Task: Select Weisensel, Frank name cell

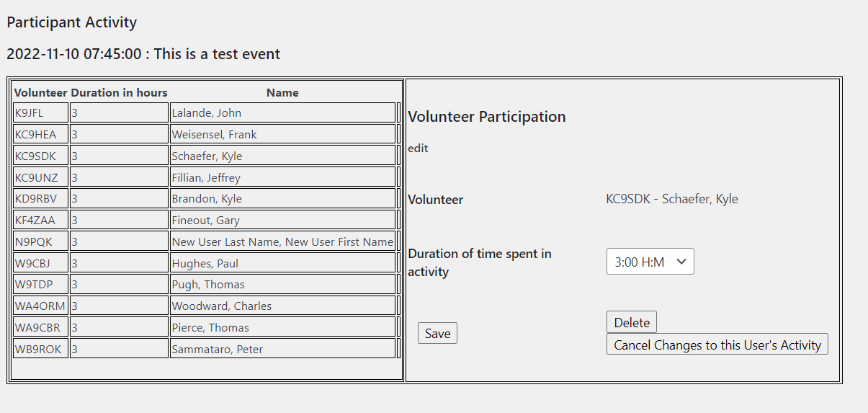Action: (282, 134)
